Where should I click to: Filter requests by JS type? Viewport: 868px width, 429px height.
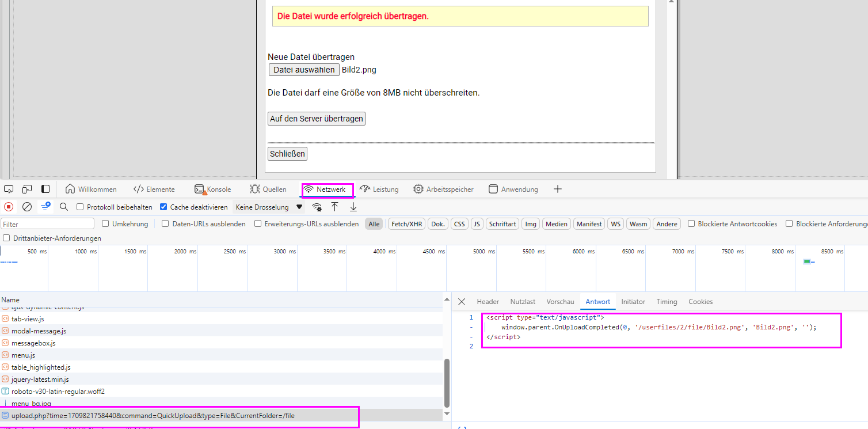point(477,224)
